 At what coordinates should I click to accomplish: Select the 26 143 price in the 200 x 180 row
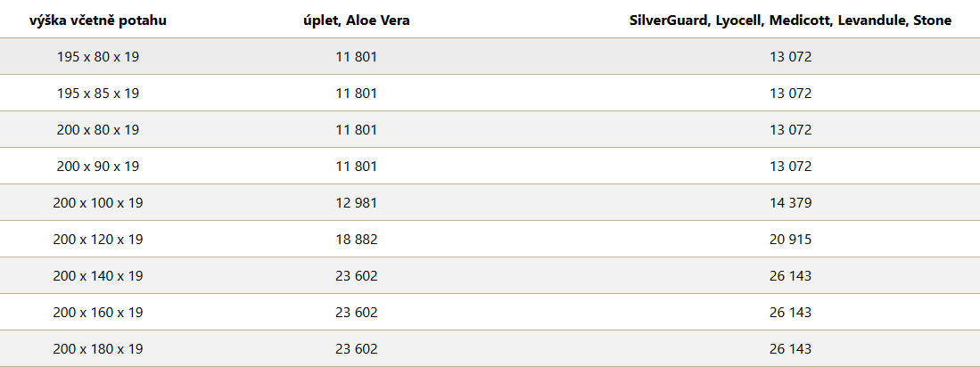click(x=791, y=349)
